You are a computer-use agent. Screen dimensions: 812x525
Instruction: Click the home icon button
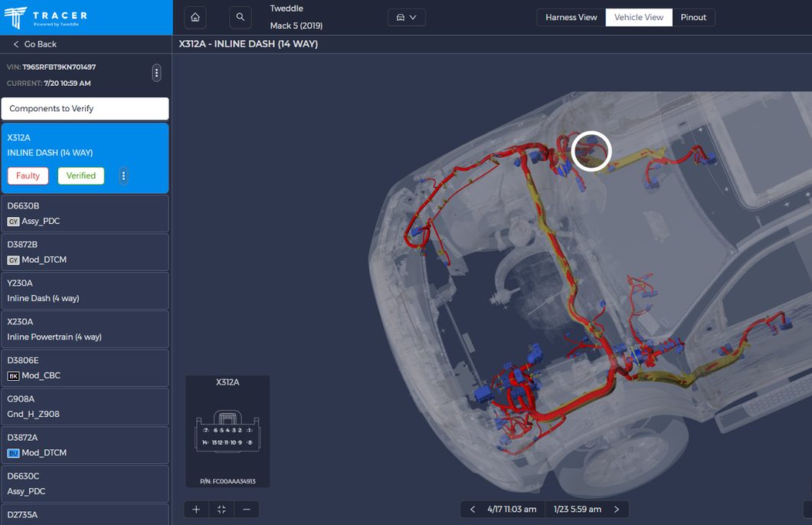tap(195, 17)
